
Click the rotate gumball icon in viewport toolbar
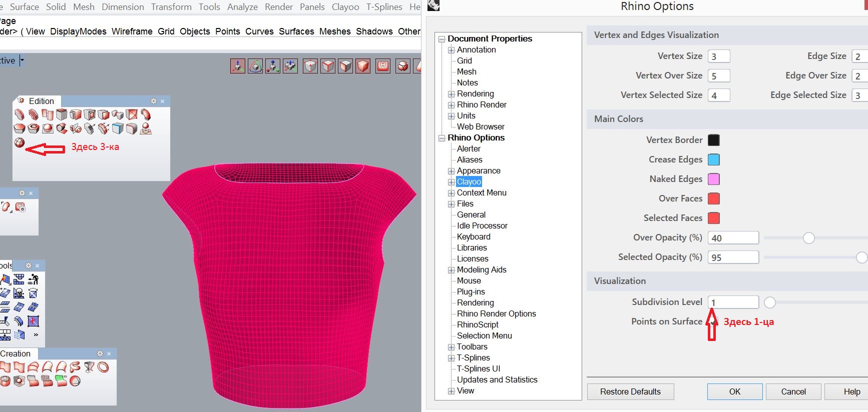click(x=255, y=66)
